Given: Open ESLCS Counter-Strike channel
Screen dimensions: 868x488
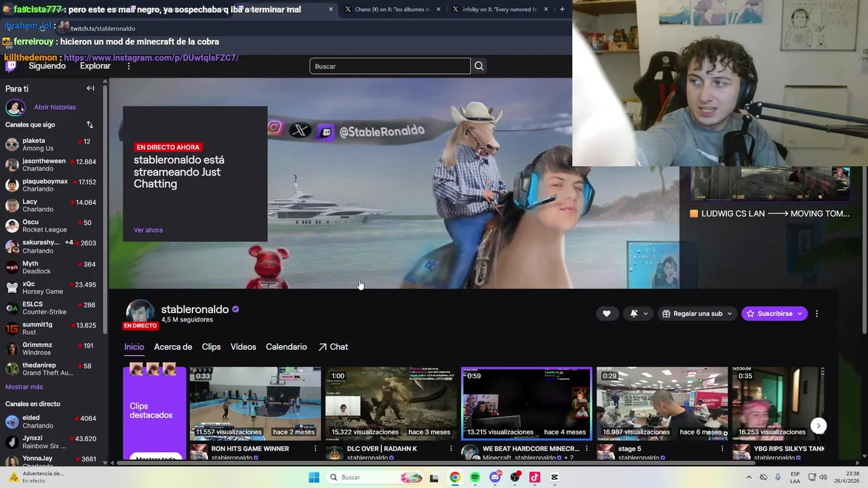Looking at the screenshot, I should click(x=52, y=308).
